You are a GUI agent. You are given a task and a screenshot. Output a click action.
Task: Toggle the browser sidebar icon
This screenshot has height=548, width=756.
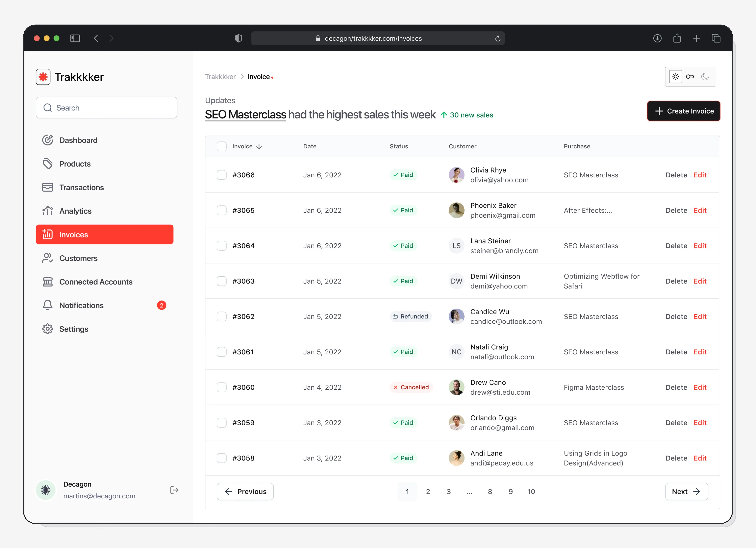coord(75,38)
